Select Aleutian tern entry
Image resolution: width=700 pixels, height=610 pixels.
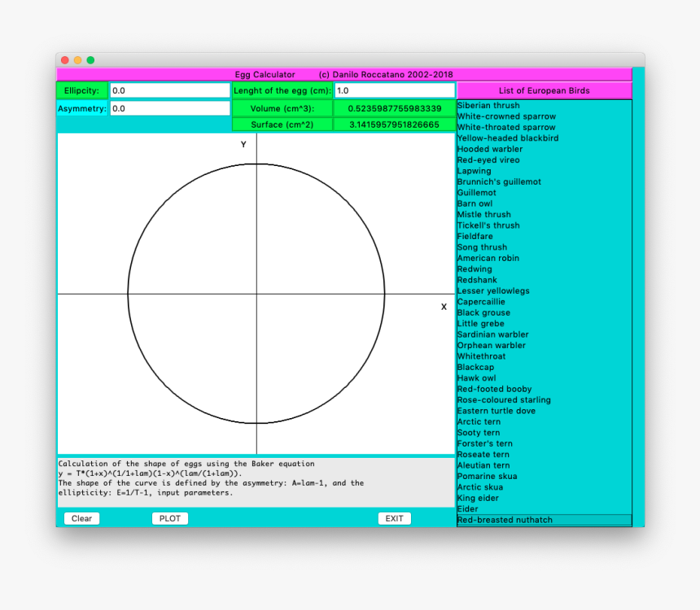[545, 465]
